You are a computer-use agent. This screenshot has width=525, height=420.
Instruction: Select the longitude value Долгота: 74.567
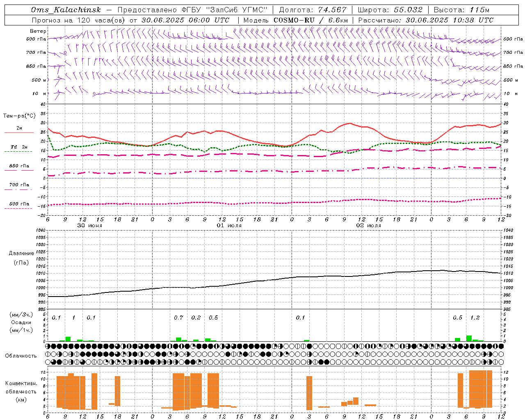point(313,10)
